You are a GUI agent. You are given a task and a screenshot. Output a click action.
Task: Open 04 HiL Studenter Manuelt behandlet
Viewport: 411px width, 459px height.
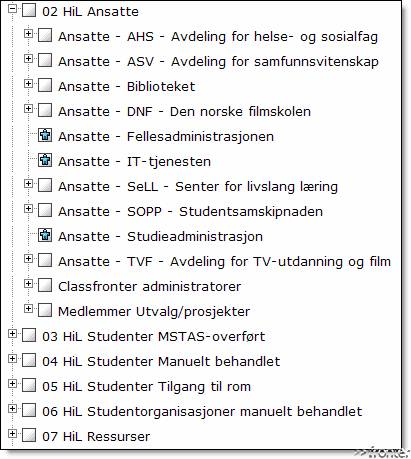click(161, 361)
